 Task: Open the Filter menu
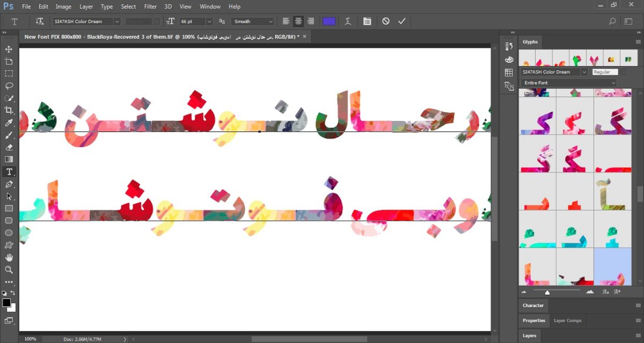point(150,6)
